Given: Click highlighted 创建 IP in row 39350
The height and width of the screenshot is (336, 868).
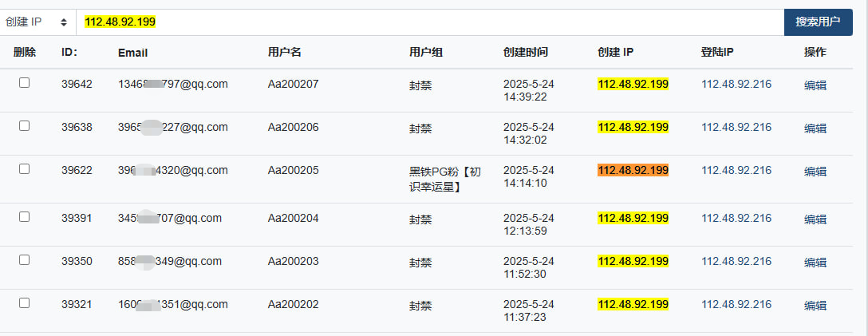Looking at the screenshot, I should (x=633, y=261).
